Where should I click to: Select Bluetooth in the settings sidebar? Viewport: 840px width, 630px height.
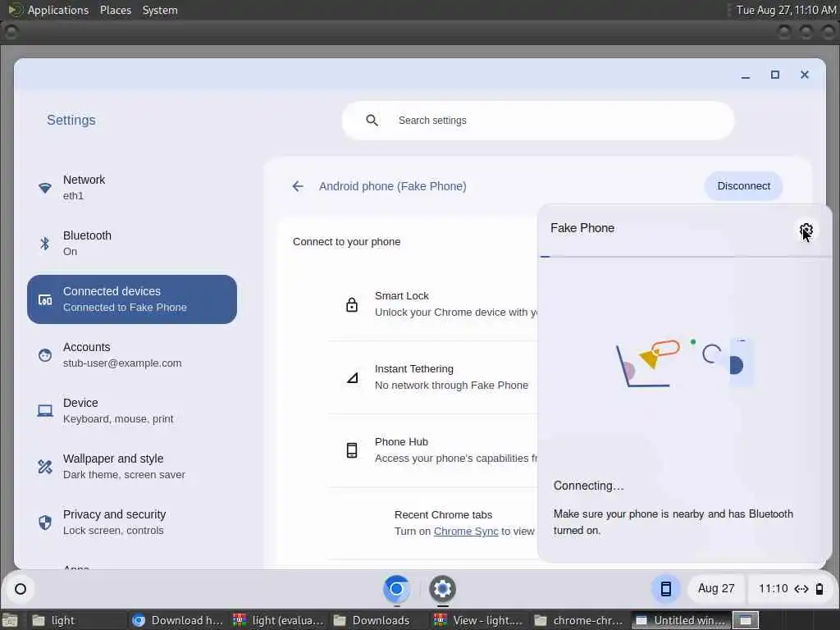point(132,243)
